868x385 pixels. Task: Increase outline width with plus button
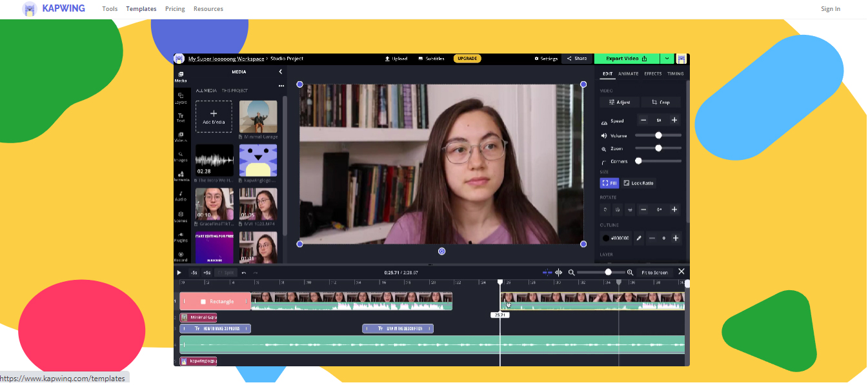676,238
